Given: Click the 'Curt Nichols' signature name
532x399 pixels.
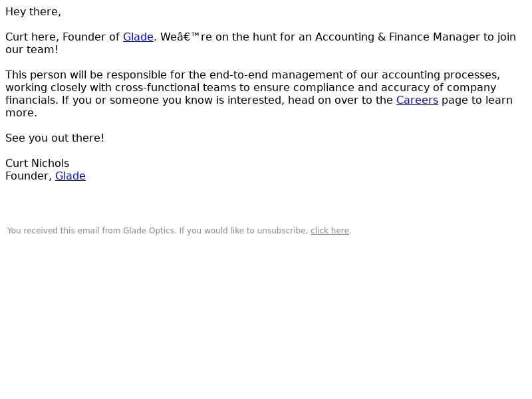Looking at the screenshot, I should click(x=37, y=164).
